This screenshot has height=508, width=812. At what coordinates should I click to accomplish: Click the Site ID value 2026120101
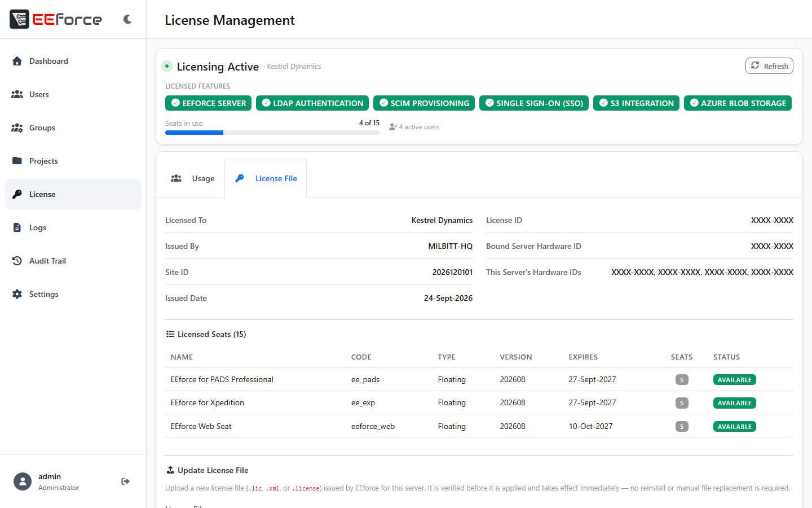[x=452, y=272]
